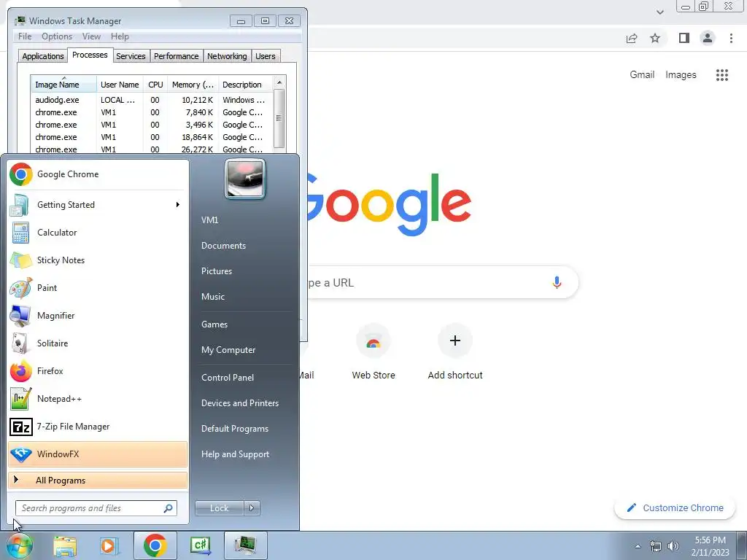
Task: Open Pictures from the Start menu
Action: (x=217, y=271)
